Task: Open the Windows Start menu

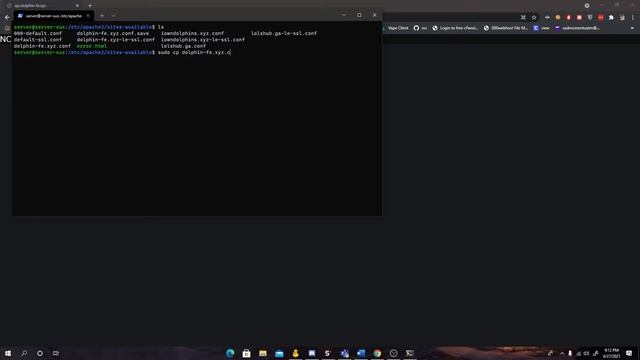Action: [8, 353]
